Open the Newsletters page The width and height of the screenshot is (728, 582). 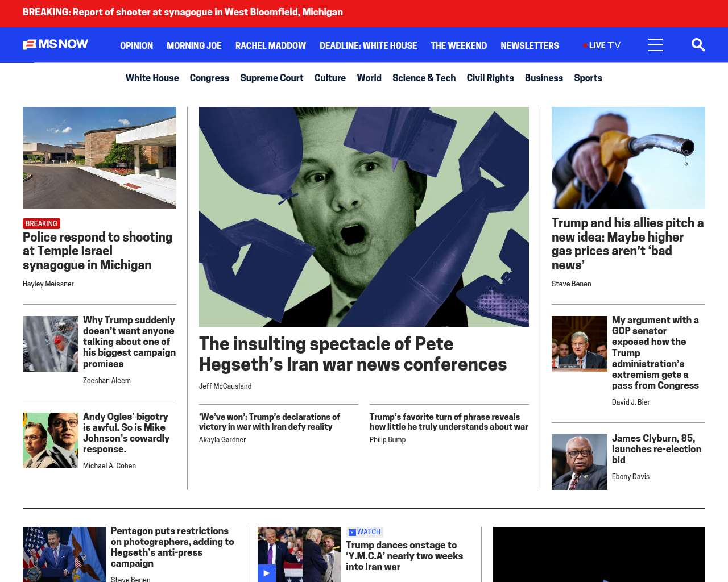point(530,45)
